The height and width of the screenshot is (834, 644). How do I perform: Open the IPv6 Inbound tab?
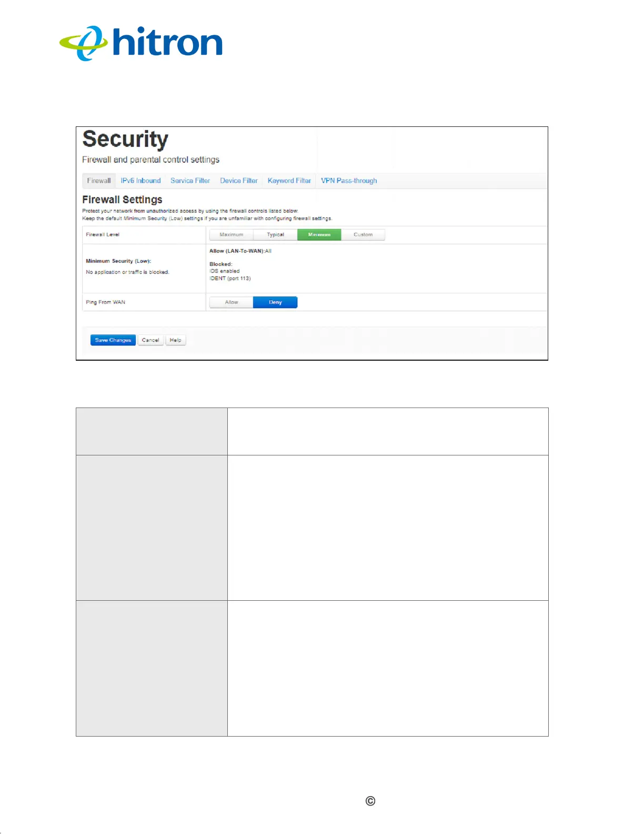pos(140,181)
